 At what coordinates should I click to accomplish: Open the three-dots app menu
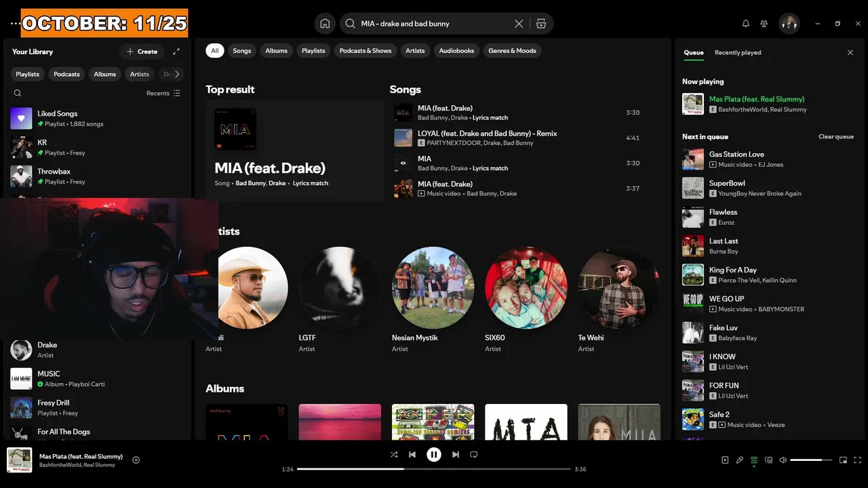15,24
